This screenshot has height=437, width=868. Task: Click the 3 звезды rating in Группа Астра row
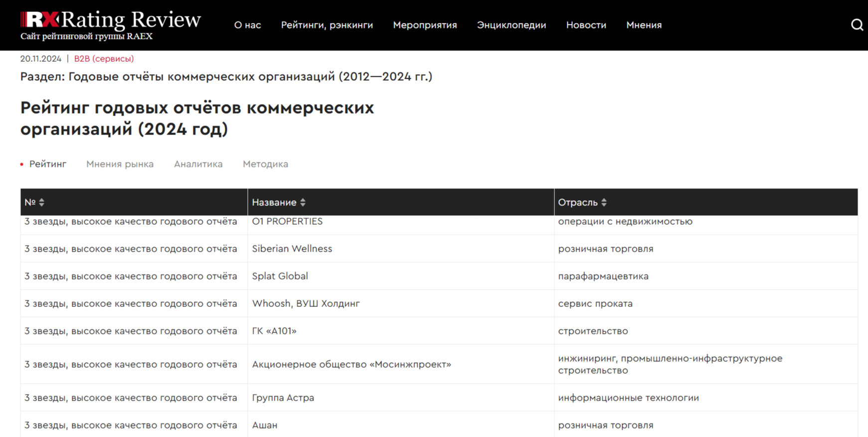click(x=131, y=398)
